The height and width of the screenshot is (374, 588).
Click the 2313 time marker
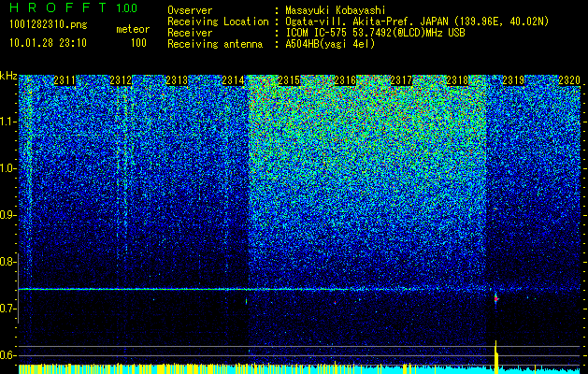tap(177, 80)
